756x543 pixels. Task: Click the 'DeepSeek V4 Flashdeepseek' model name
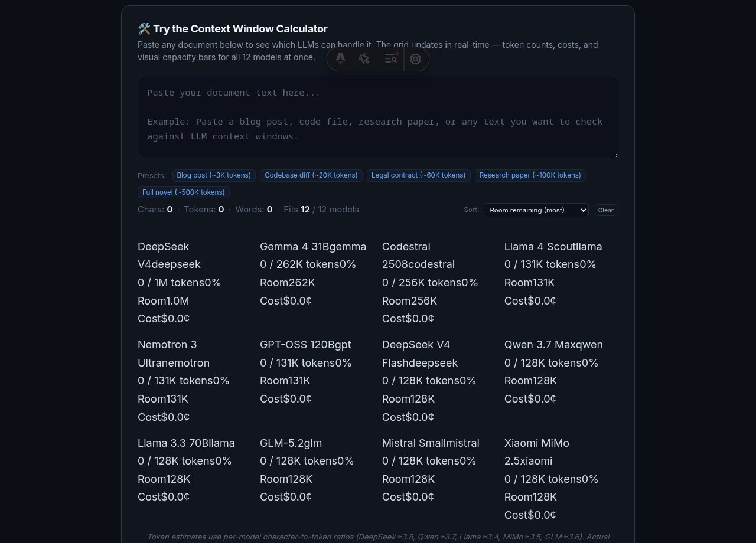(x=420, y=354)
